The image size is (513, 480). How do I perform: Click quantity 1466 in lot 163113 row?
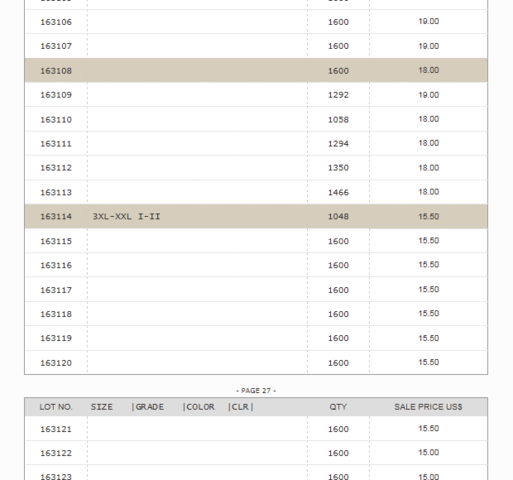click(x=338, y=193)
